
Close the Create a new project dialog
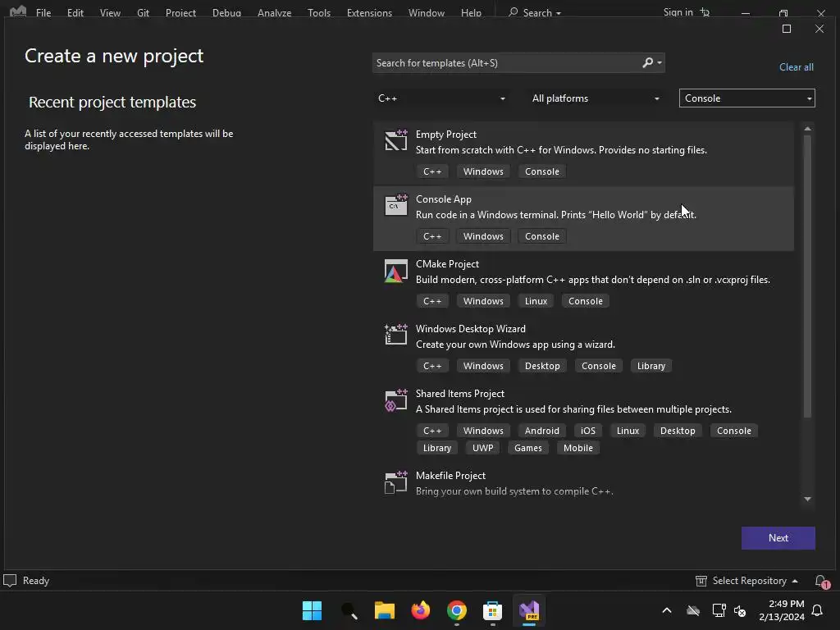point(819,29)
